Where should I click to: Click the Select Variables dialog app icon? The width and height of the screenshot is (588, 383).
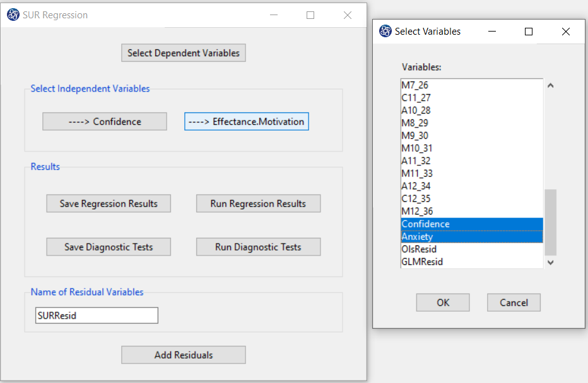(x=385, y=31)
